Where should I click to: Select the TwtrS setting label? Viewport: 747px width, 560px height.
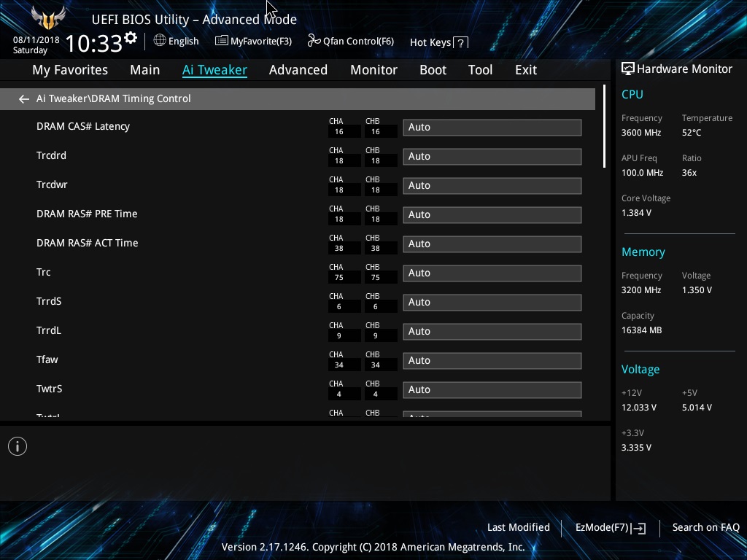(x=49, y=389)
